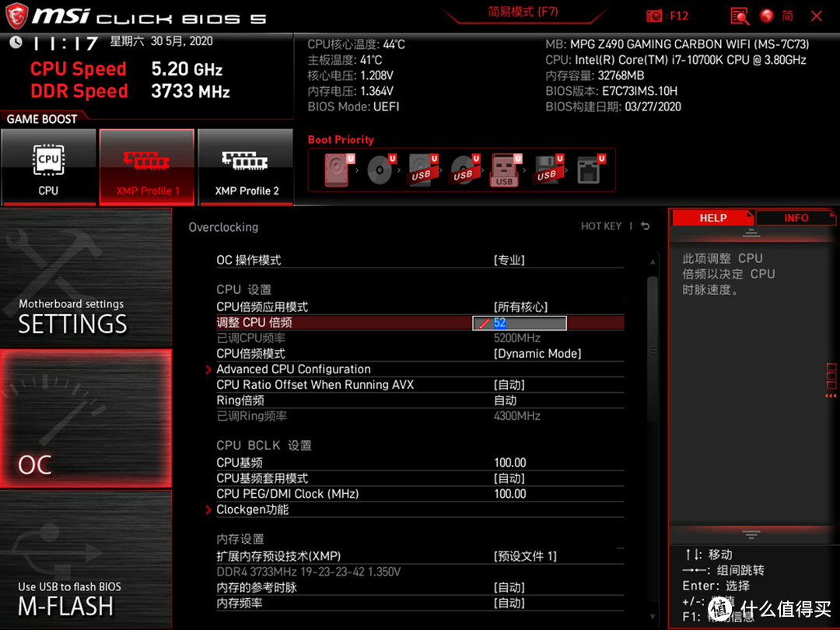Select the Ring倍频 setting row
840x630 pixels.
click(420, 401)
